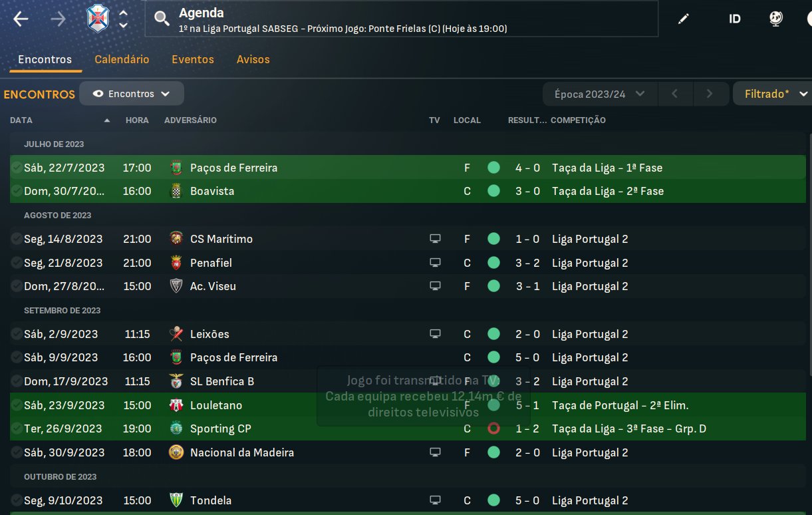812x515 pixels.
Task: Expand the Época 2023/24 season dropdown
Action: (600, 94)
